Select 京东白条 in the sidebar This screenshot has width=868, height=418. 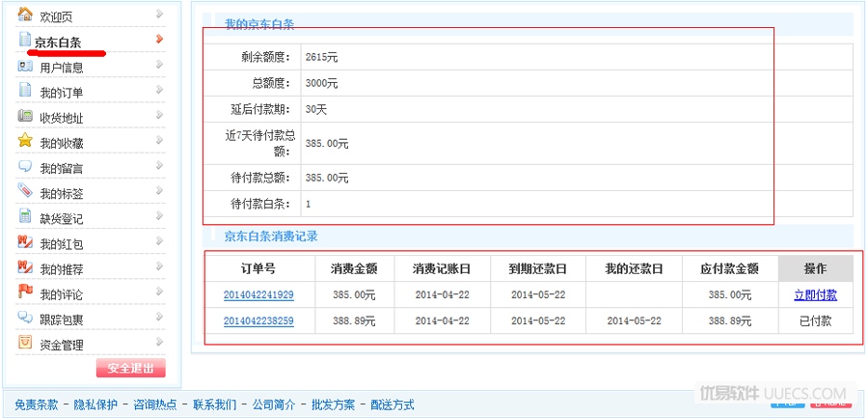point(58,42)
